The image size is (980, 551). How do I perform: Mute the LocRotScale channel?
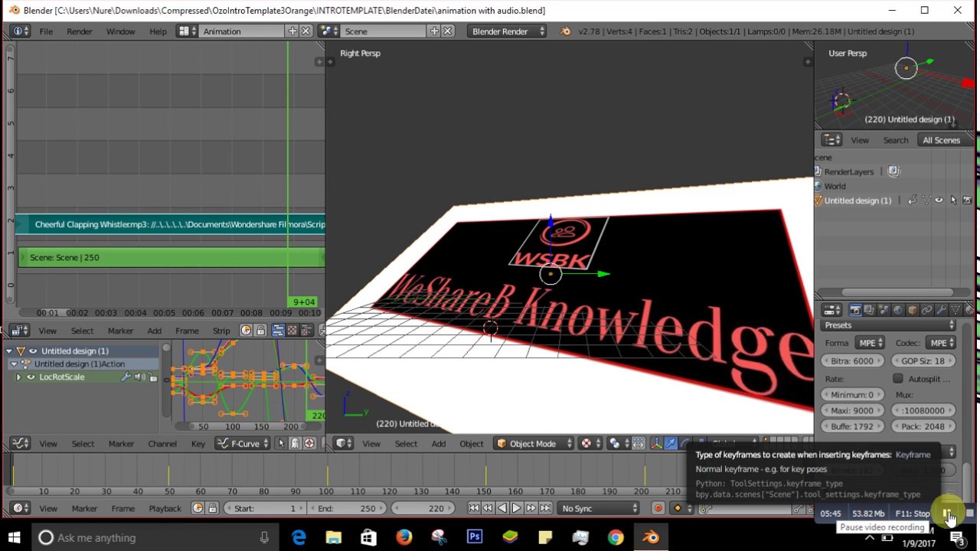coord(140,377)
